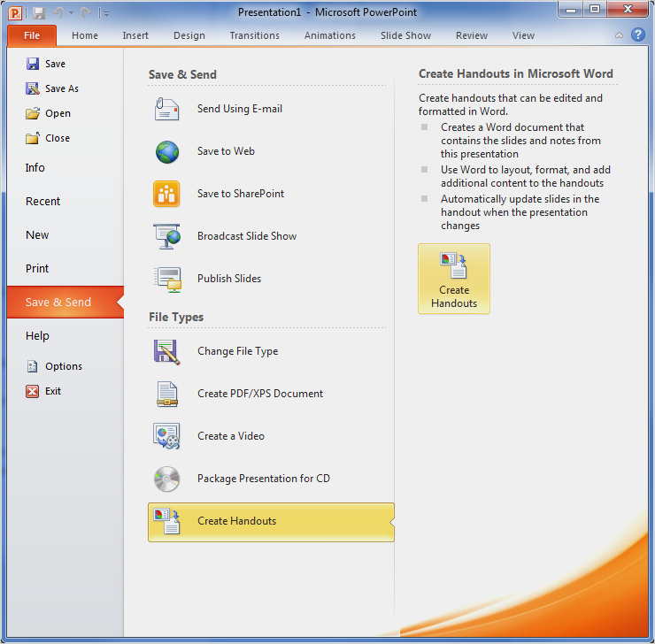Image resolution: width=655 pixels, height=644 pixels.
Task: Click the window minimize button
Action: [x=571, y=10]
